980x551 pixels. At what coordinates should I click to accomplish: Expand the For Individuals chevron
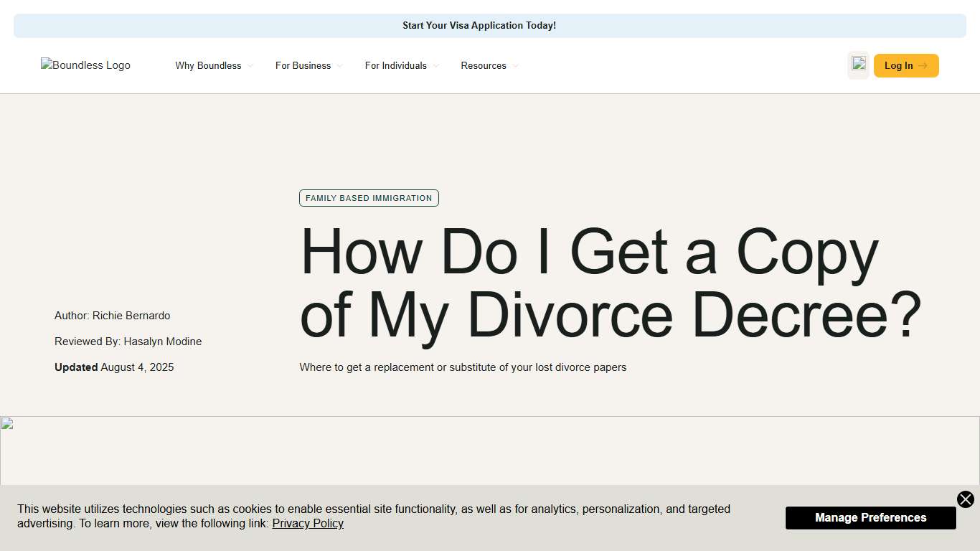pyautogui.click(x=436, y=66)
